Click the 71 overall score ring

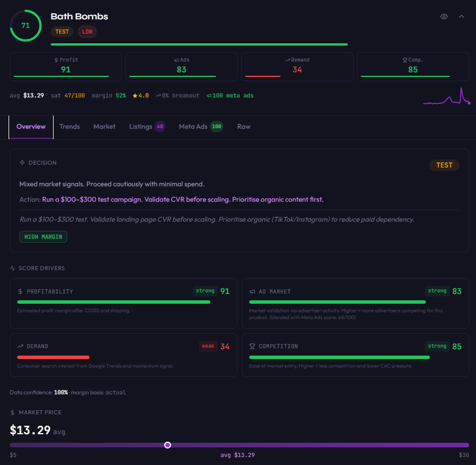point(26,26)
